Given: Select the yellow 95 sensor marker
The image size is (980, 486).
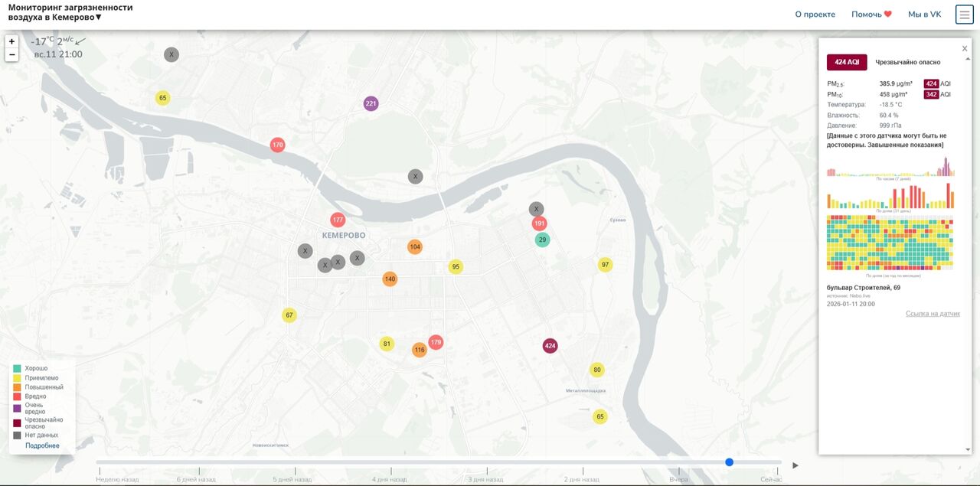Looking at the screenshot, I should 456,266.
